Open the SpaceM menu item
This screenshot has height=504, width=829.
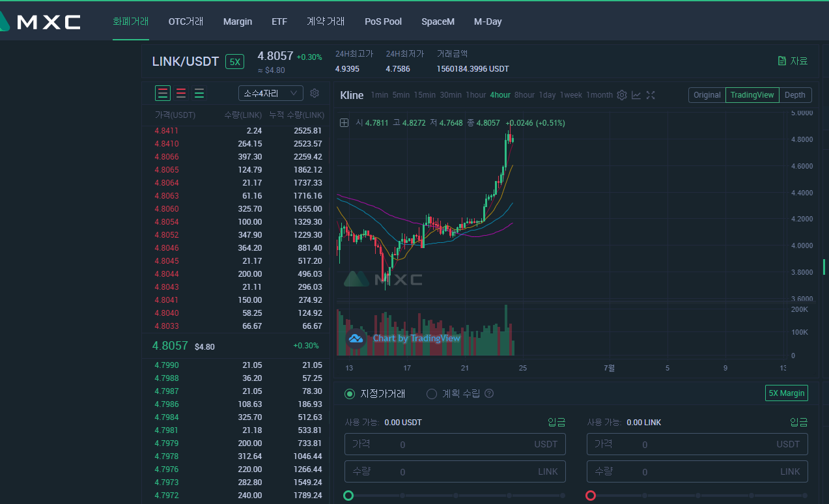(x=438, y=21)
